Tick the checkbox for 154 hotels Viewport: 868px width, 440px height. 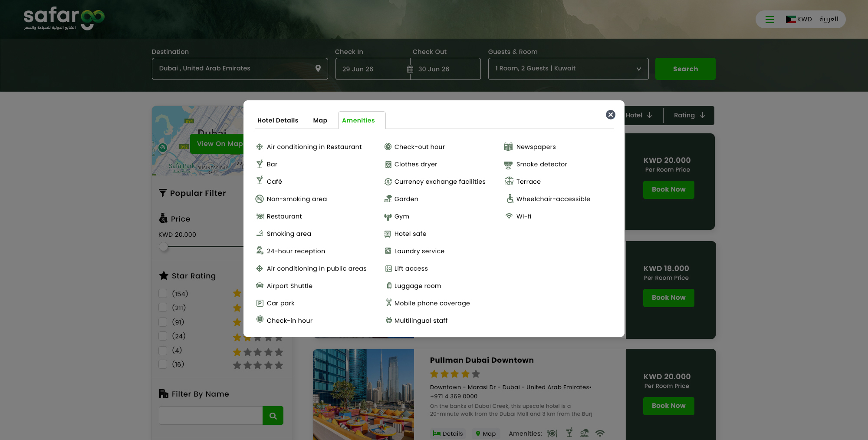point(163,294)
